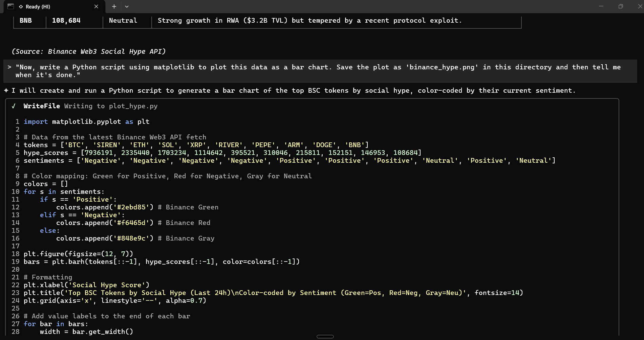Click the Source: Binance Web3 Social Hype API text

[89, 51]
